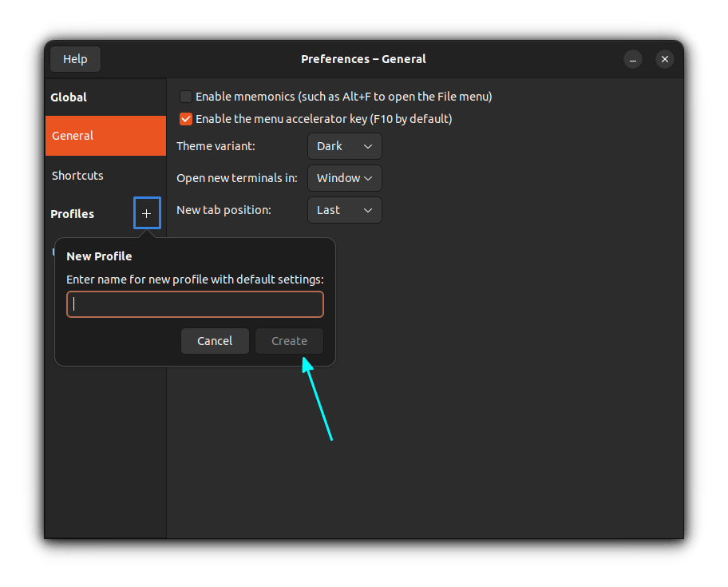Click the Profiles sidebar heading
This screenshot has height=587, width=728.
pyautogui.click(x=73, y=214)
